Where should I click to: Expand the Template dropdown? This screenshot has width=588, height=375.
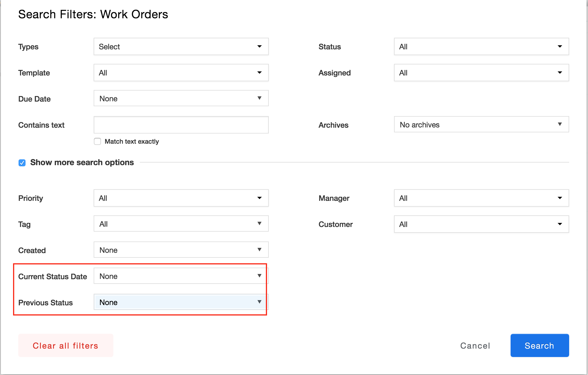181,73
